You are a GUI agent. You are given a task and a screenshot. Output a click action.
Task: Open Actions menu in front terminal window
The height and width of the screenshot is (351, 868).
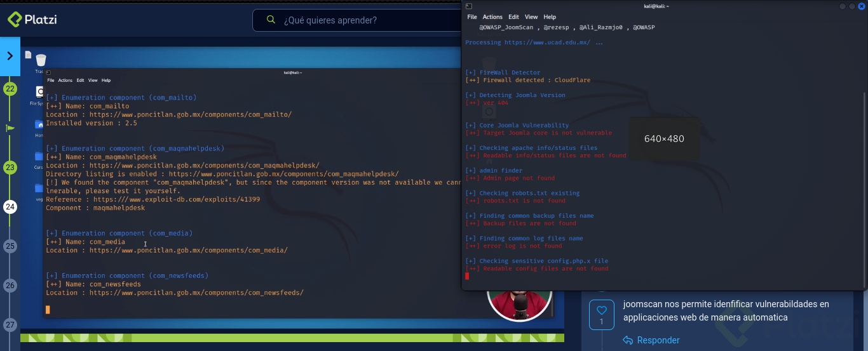tap(492, 17)
